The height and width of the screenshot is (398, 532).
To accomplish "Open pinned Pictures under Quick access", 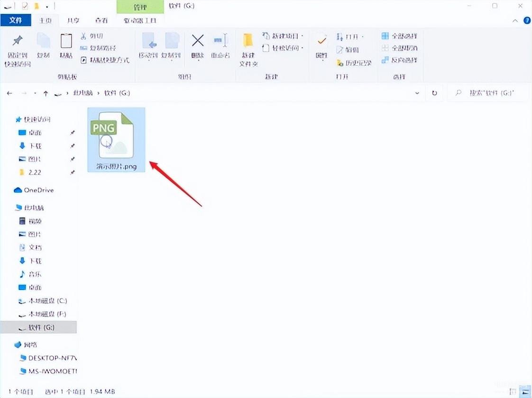I will [30, 159].
